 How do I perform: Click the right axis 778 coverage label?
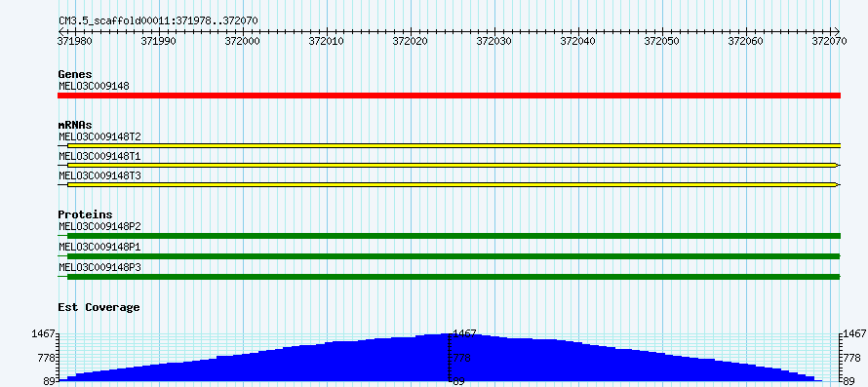(853, 358)
